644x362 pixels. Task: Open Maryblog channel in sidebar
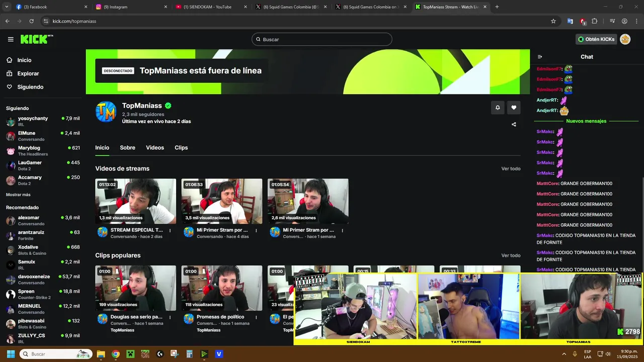(x=43, y=151)
